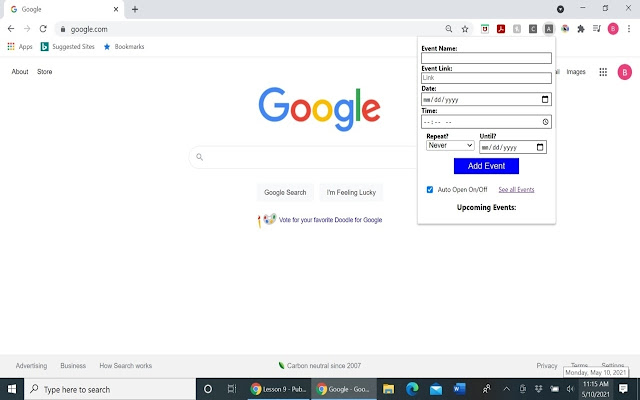Open File Explorer from the taskbar

click(388, 389)
